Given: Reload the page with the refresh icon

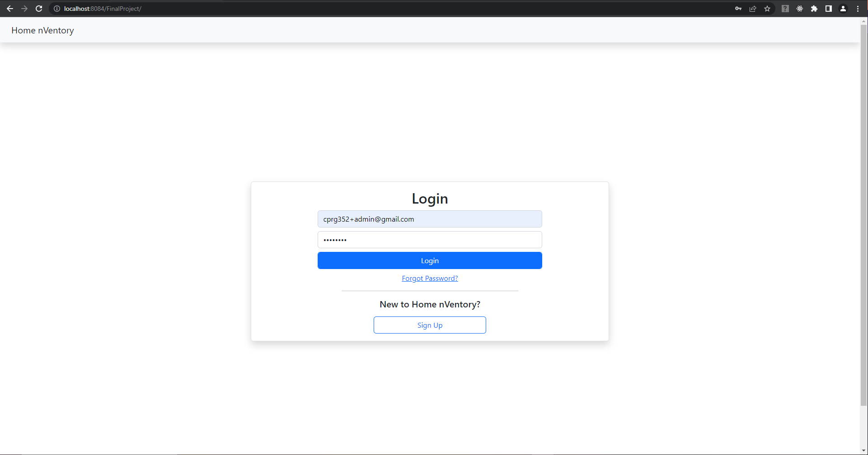Looking at the screenshot, I should (39, 9).
